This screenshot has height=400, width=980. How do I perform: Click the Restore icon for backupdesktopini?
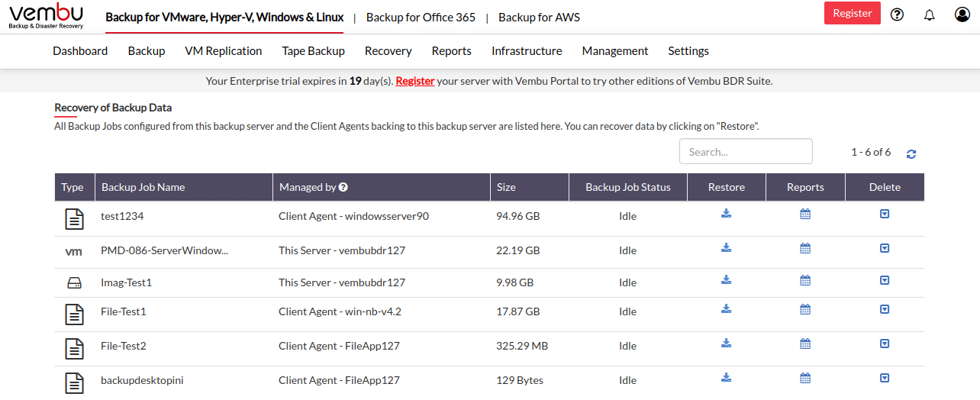[x=727, y=377]
